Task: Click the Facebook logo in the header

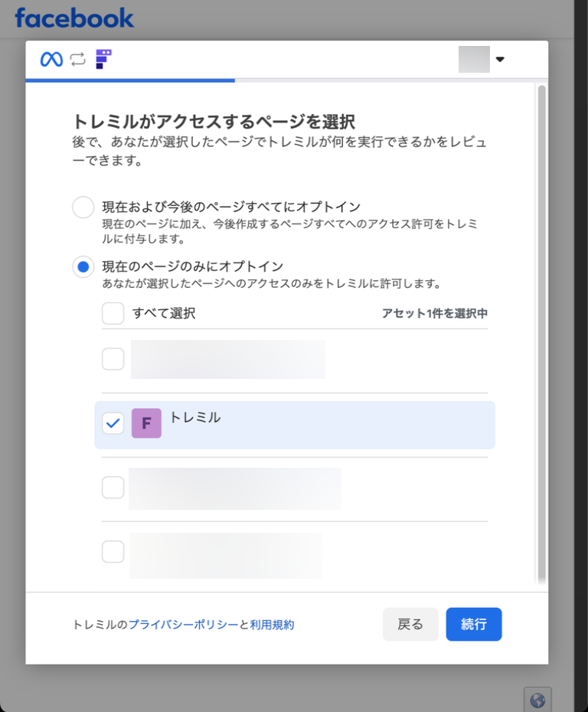Action: coord(74,18)
